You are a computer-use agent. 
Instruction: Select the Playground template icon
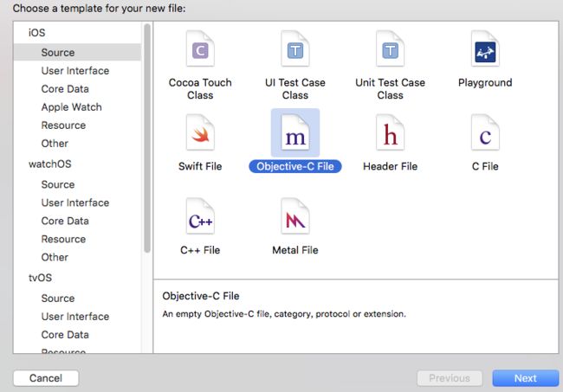pyautogui.click(x=485, y=48)
